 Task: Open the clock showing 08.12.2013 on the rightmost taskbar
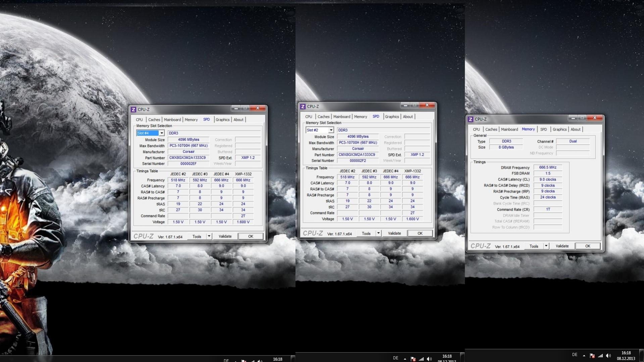626,356
